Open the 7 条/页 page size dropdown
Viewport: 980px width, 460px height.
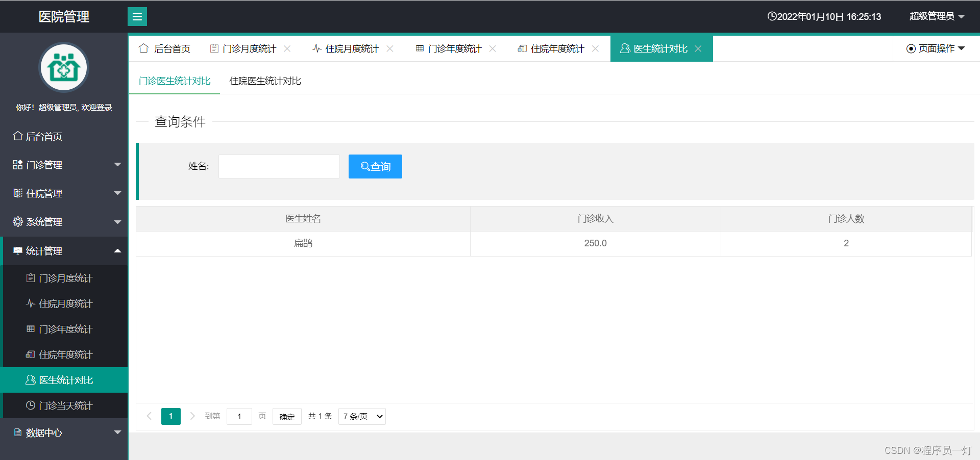pos(362,416)
